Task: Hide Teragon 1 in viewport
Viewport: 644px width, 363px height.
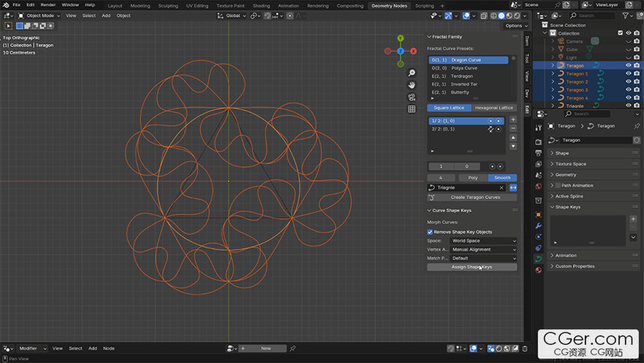Action: pyautogui.click(x=629, y=73)
